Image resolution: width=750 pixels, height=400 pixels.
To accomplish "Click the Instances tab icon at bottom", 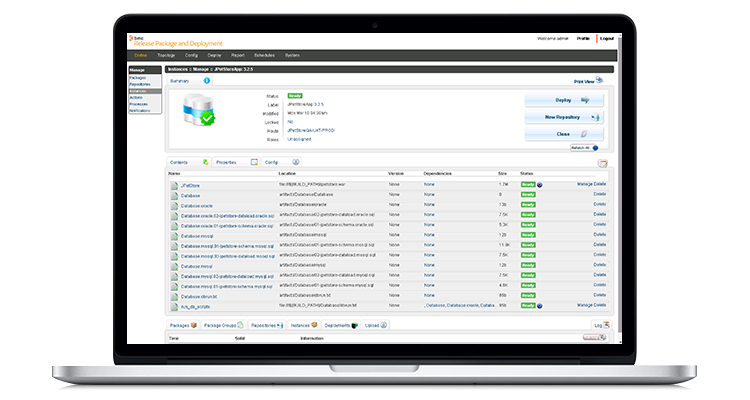I will 314,325.
